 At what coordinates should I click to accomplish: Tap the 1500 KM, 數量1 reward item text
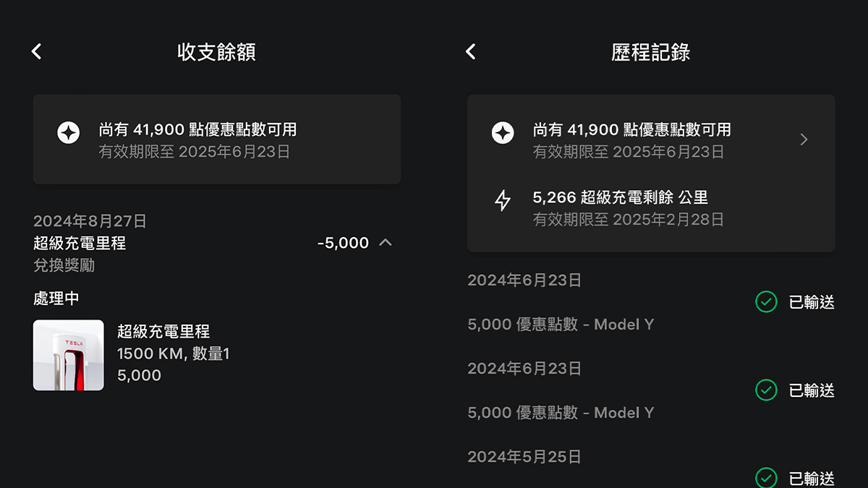[x=174, y=354]
